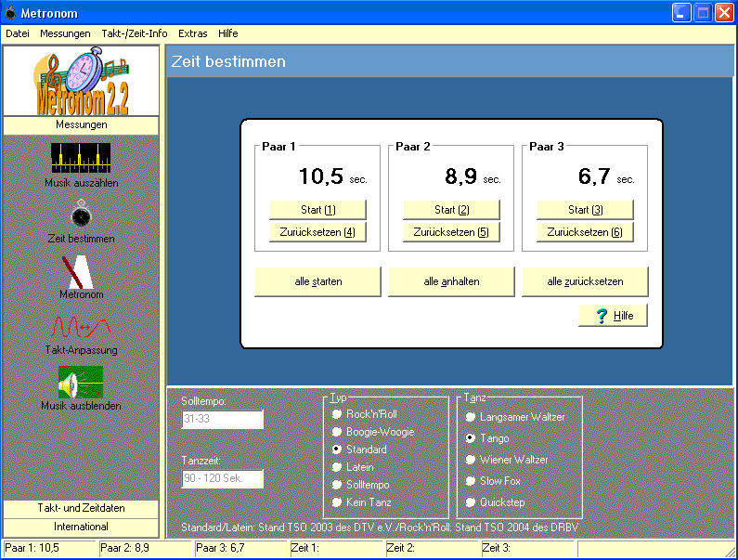Click the Zeit bestimmen panel heading
This screenshot has height=560, width=738.
point(228,61)
